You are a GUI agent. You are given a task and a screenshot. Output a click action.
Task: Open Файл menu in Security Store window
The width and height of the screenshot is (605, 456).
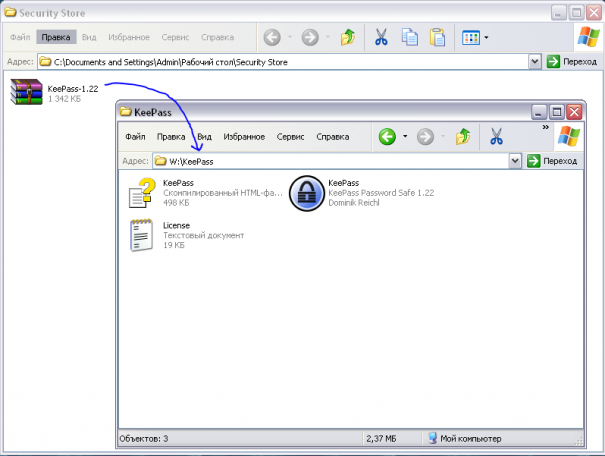(20, 37)
